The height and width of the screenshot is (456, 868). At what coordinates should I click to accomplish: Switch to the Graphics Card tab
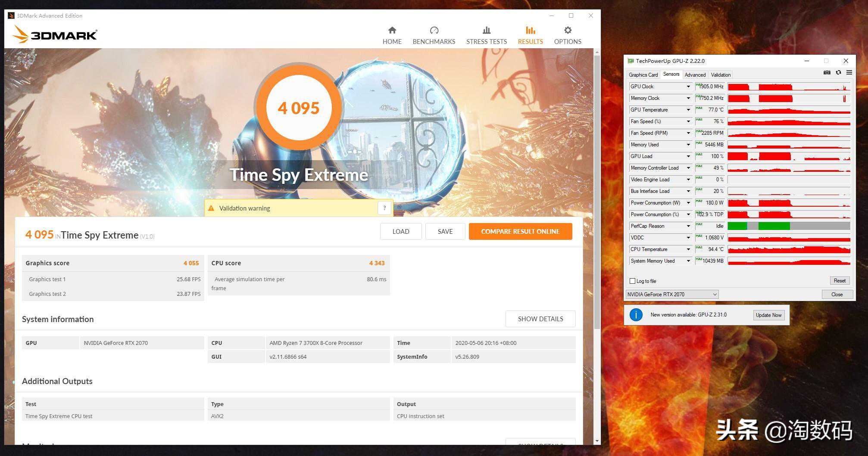[x=643, y=75]
